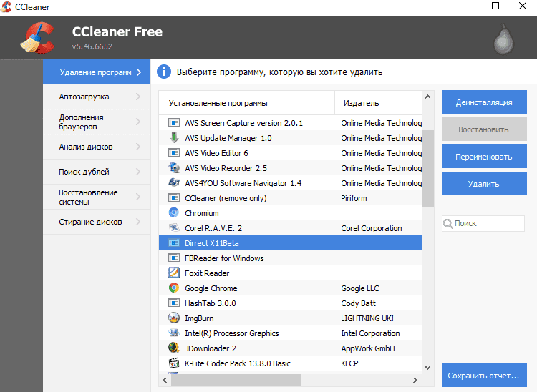537x392 pixels.
Task: Click the AVS Screen Capture program icon
Action: click(x=174, y=123)
